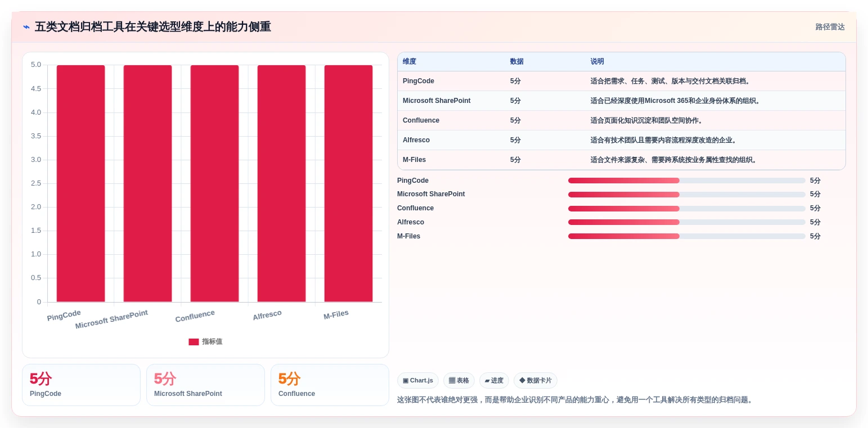868x428 pixels.
Task: Select M-Files in the table
Action: click(414, 160)
